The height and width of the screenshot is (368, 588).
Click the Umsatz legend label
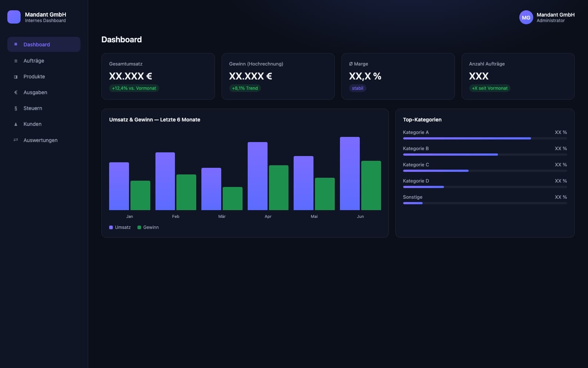coord(123,227)
